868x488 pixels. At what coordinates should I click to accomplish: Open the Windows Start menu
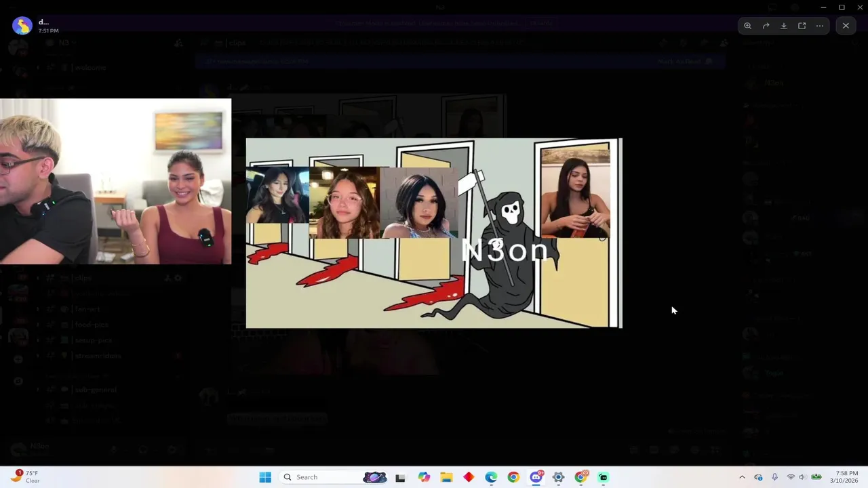(x=265, y=477)
